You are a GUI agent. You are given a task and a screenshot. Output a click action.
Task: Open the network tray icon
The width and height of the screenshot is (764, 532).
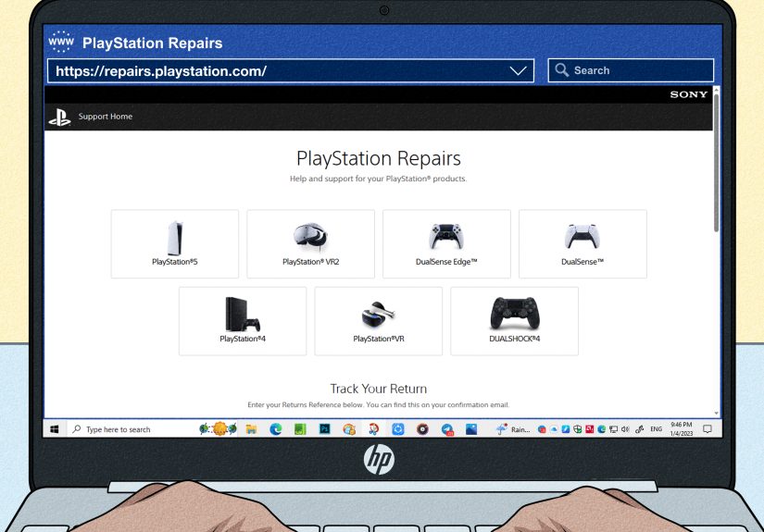click(x=613, y=429)
